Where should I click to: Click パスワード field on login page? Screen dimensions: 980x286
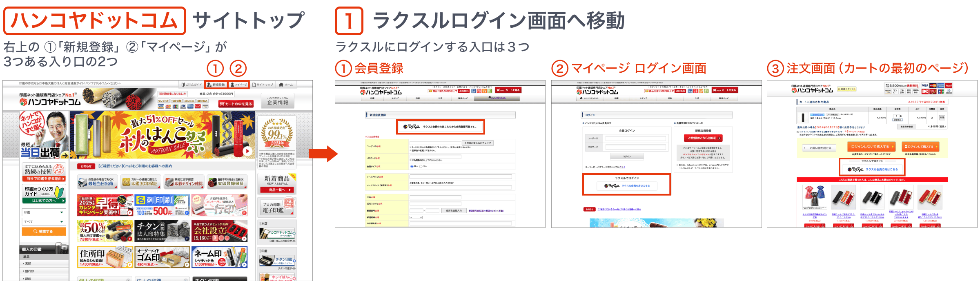636,147
